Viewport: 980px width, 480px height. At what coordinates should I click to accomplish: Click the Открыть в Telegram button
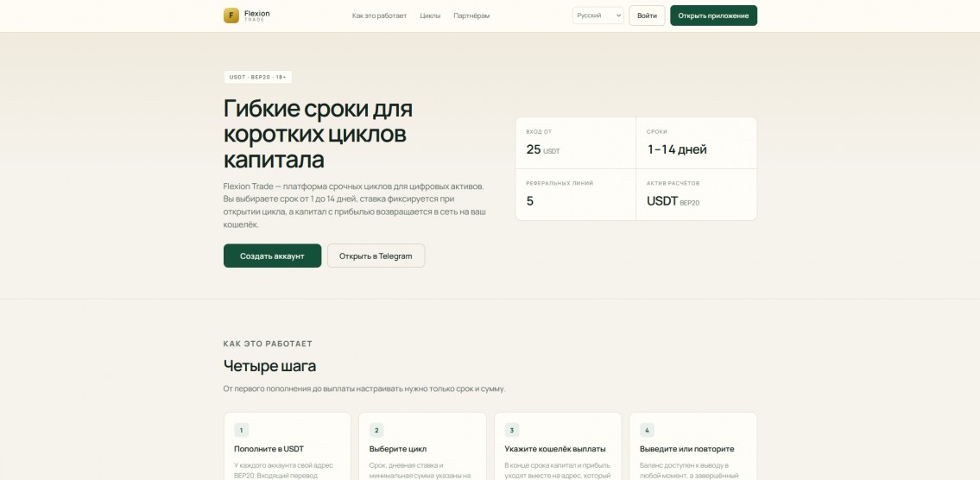pyautogui.click(x=376, y=256)
